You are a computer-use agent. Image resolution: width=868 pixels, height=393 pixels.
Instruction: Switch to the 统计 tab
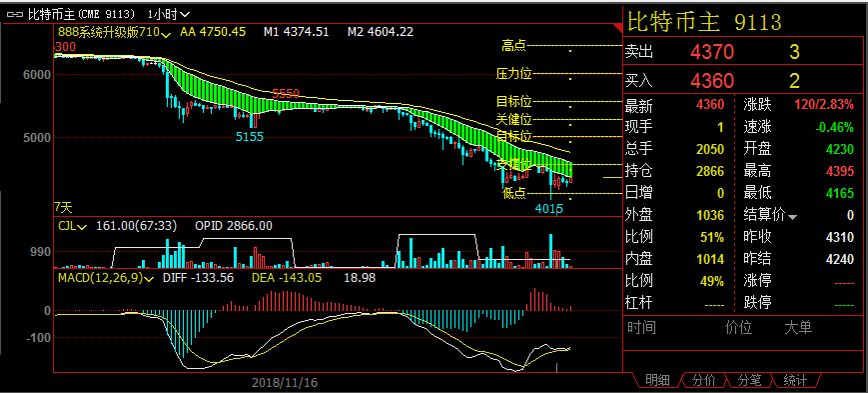[795, 380]
